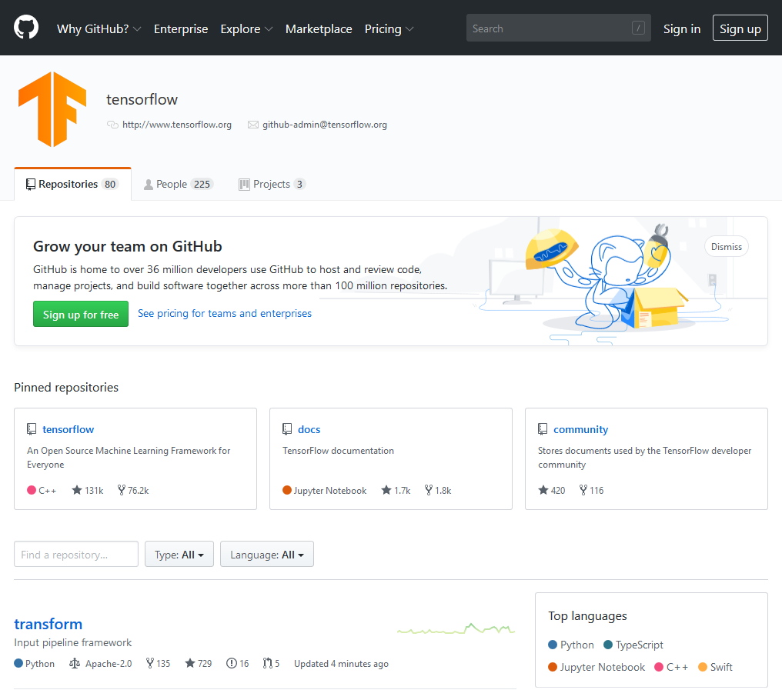Expand the Explore dropdown menu
This screenshot has height=700, width=782.
pos(246,29)
